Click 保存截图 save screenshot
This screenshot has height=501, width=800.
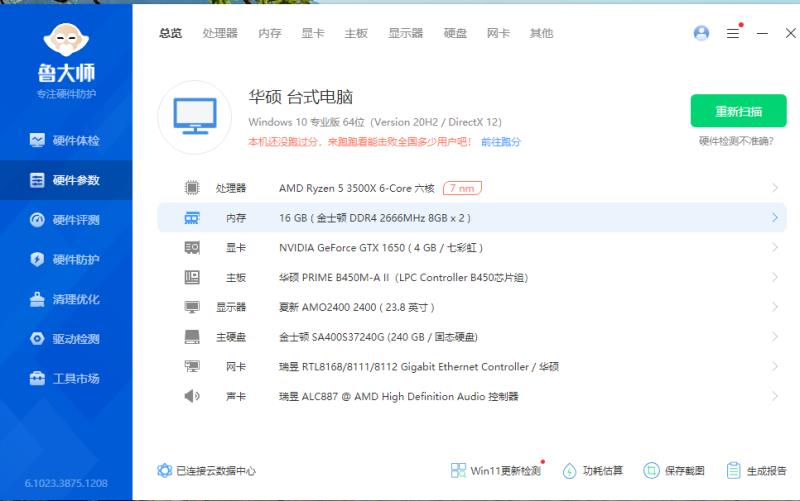point(674,470)
